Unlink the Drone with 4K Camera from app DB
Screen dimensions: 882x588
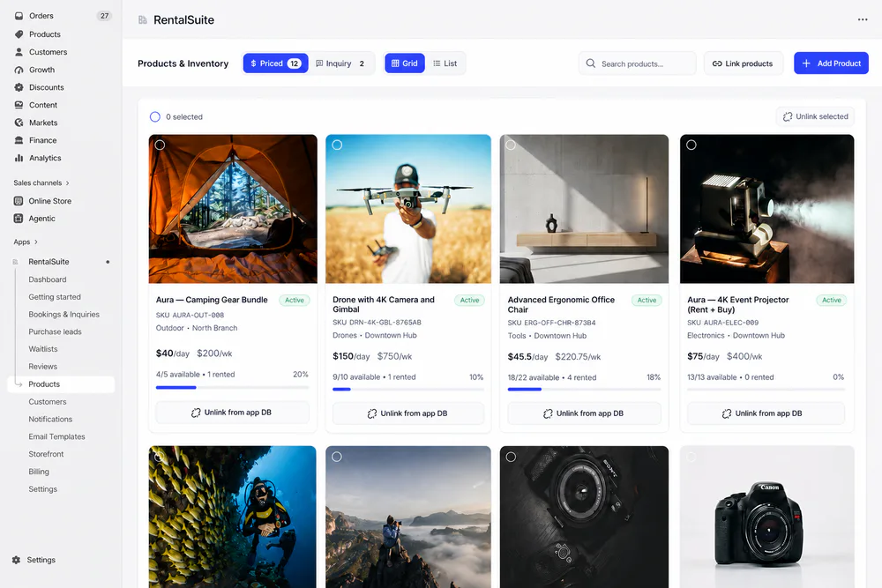408,413
